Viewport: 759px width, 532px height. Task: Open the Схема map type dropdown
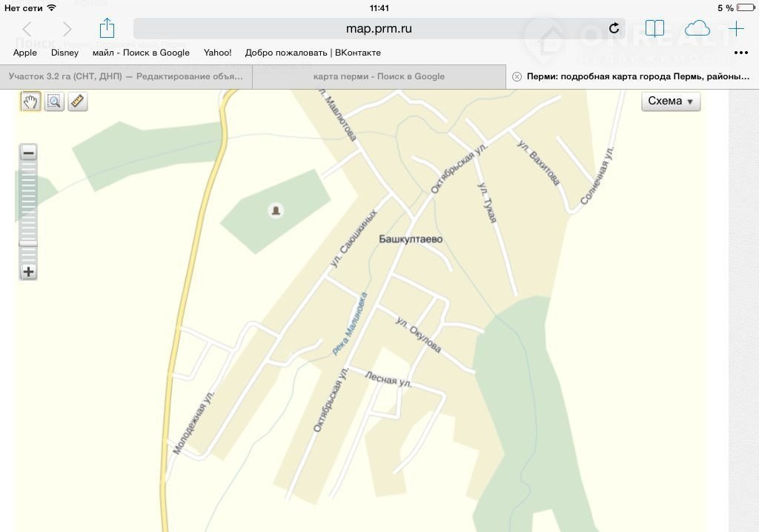tap(670, 102)
